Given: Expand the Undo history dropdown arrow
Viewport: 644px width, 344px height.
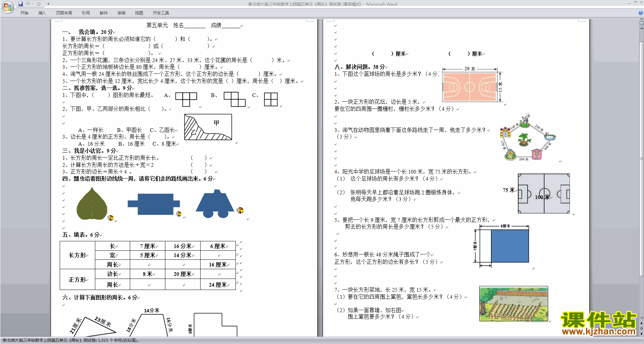Looking at the screenshot, I should (x=33, y=4).
